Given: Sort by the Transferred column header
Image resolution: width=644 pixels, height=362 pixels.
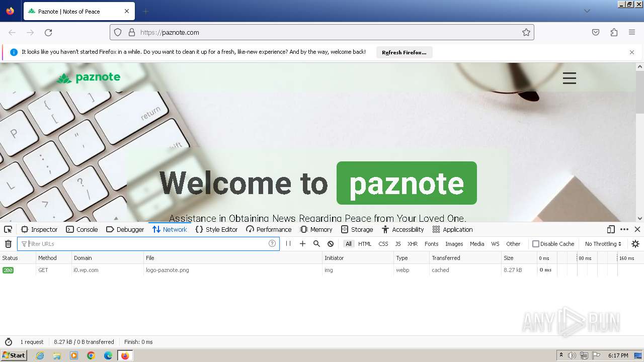Looking at the screenshot, I should [465, 258].
